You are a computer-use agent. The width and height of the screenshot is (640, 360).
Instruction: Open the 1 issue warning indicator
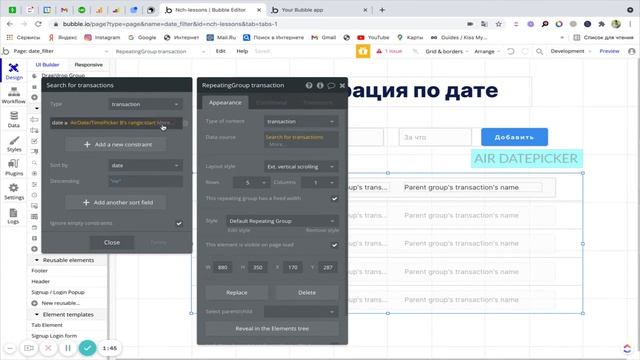click(389, 51)
